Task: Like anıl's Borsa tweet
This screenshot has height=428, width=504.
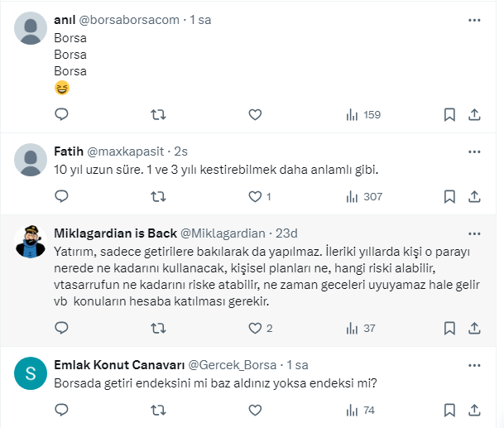Action: coord(255,114)
